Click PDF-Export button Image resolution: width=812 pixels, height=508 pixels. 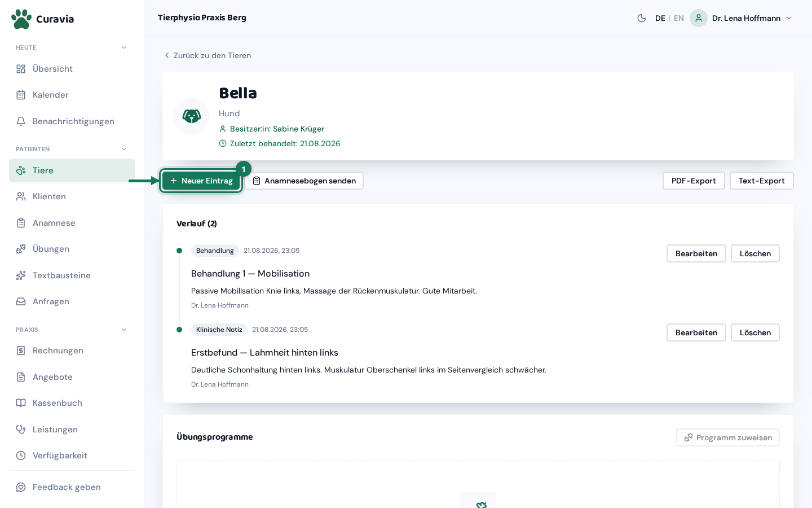point(694,181)
